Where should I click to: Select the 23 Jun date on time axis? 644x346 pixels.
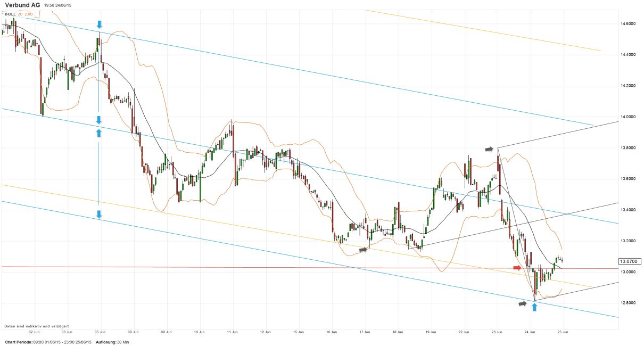pyautogui.click(x=497, y=332)
